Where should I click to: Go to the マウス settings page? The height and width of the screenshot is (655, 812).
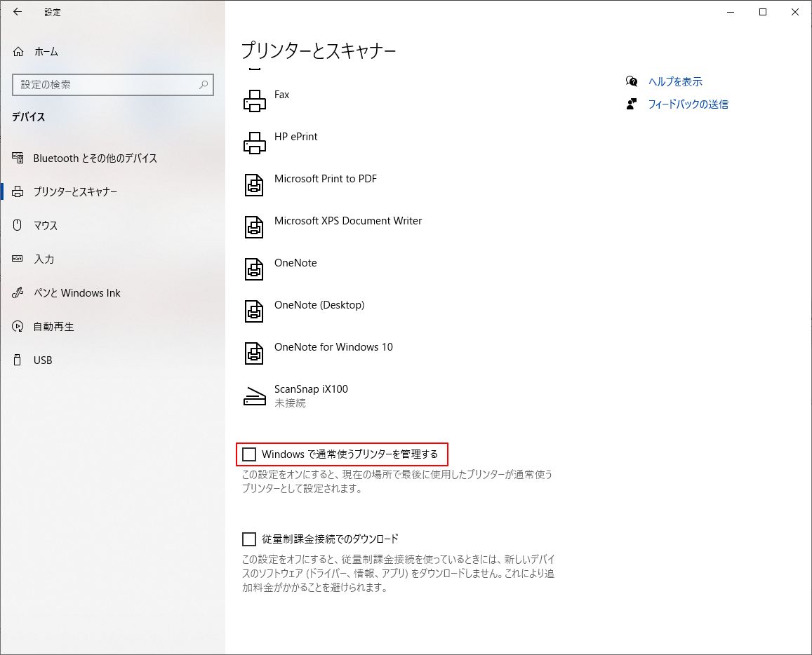tap(46, 226)
